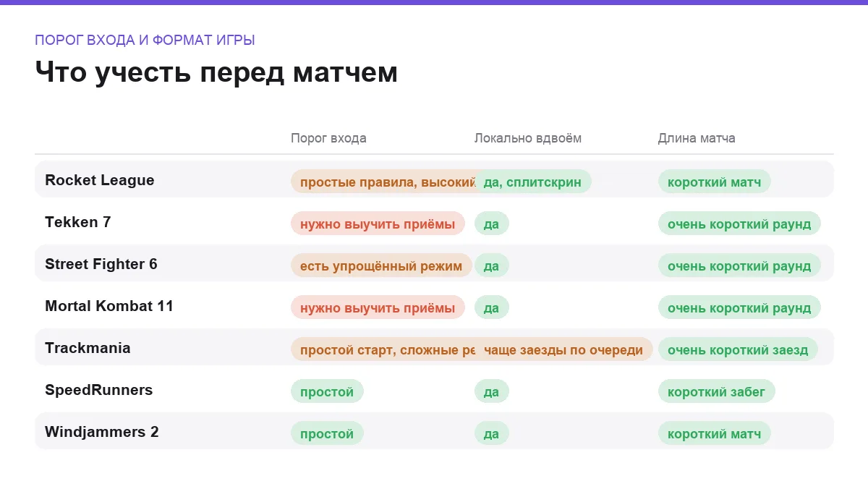Click the 'есть упрощённый режим' tag
This screenshot has height=489, width=868.
tap(381, 265)
